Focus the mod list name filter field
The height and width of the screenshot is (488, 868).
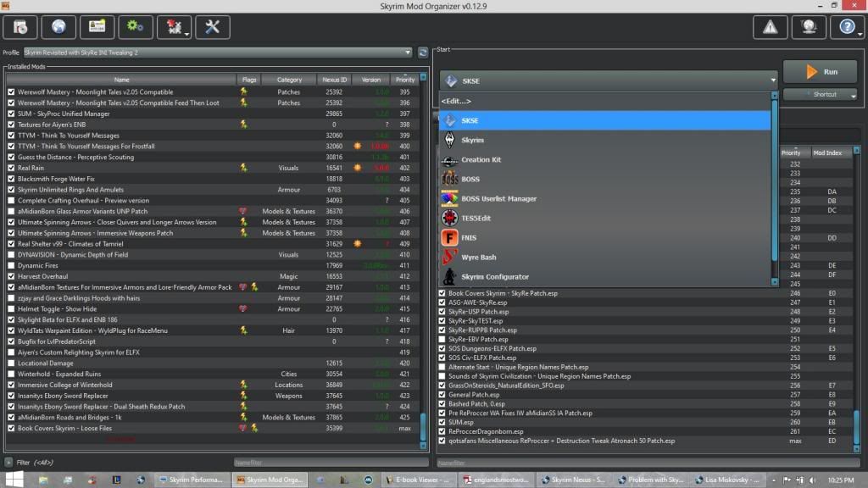click(x=331, y=463)
